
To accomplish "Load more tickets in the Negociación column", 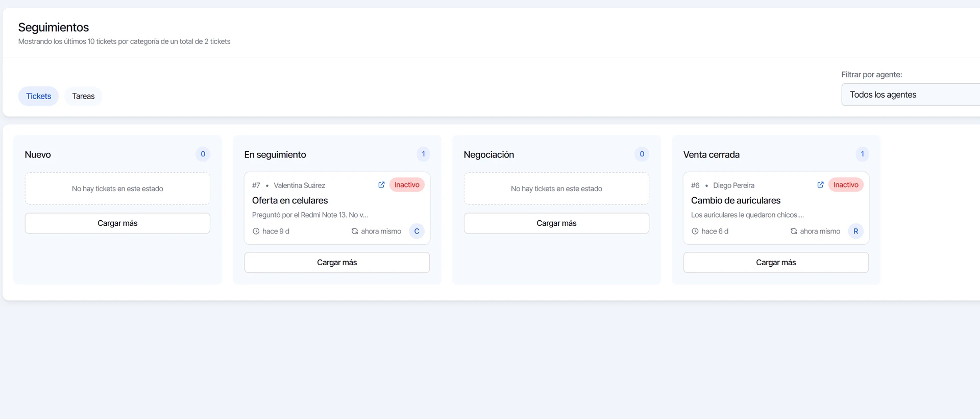I will coord(556,223).
